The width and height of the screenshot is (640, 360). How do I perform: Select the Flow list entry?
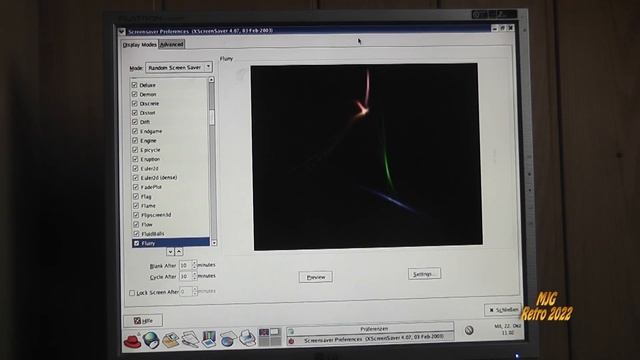147,224
